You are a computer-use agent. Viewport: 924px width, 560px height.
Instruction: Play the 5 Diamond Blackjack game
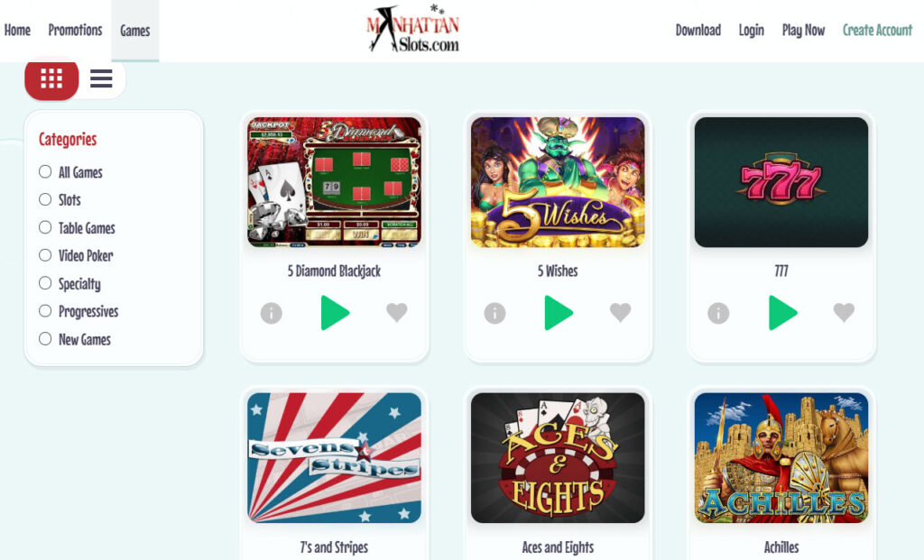336,313
